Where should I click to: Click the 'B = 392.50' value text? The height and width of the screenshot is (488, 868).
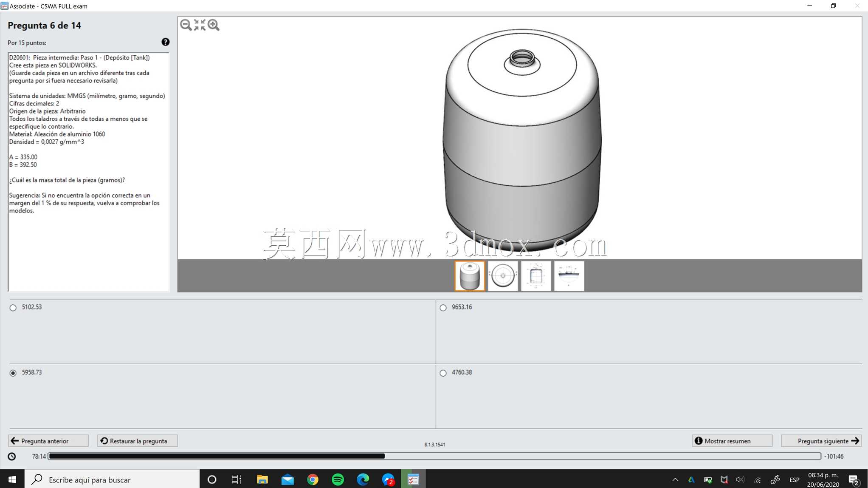pos(23,165)
